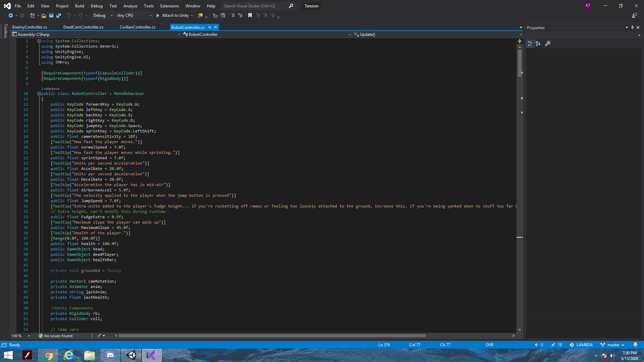Collapse the RobotController class with its minus toggle
The width and height of the screenshot is (644, 362).
click(39, 94)
